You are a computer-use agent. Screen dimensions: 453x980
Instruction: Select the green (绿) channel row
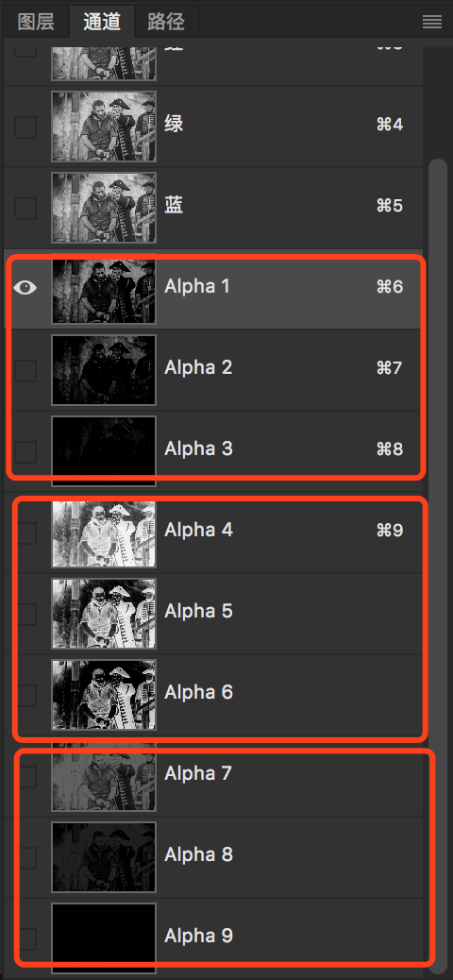click(212, 127)
